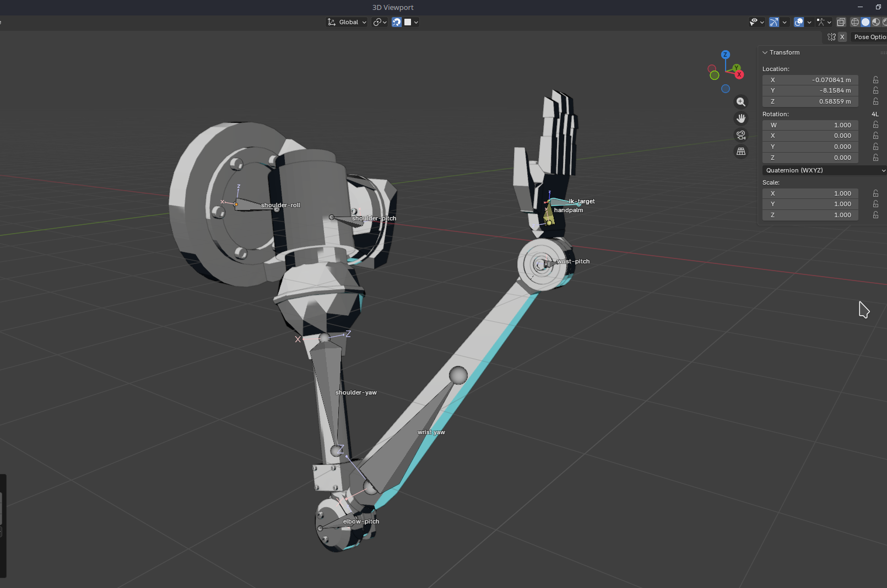The image size is (887, 588).
Task: Click the blue Z axis gizmo ball
Action: pyautogui.click(x=726, y=55)
